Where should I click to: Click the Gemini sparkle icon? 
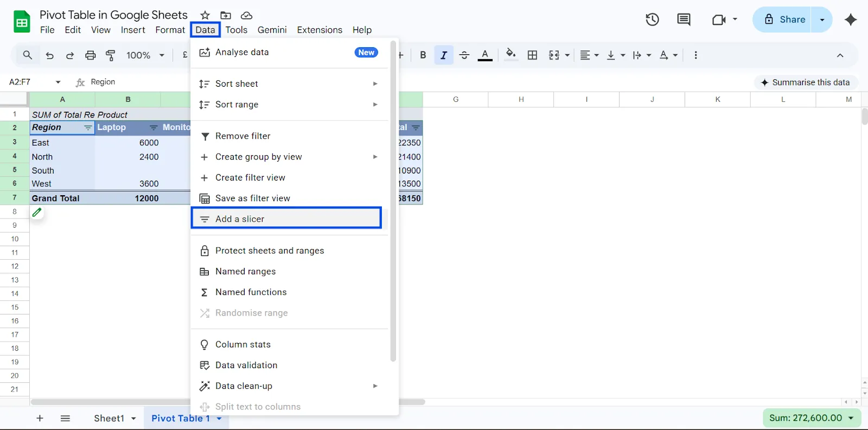(x=850, y=20)
